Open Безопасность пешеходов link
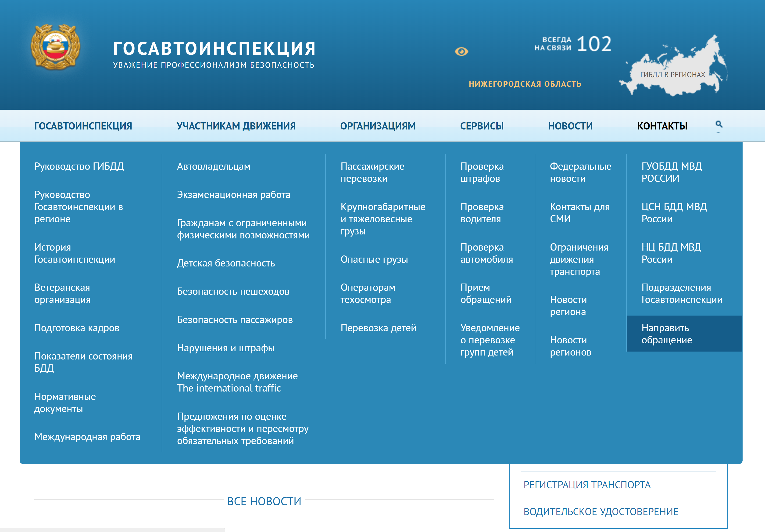This screenshot has width=765, height=532. (x=233, y=291)
